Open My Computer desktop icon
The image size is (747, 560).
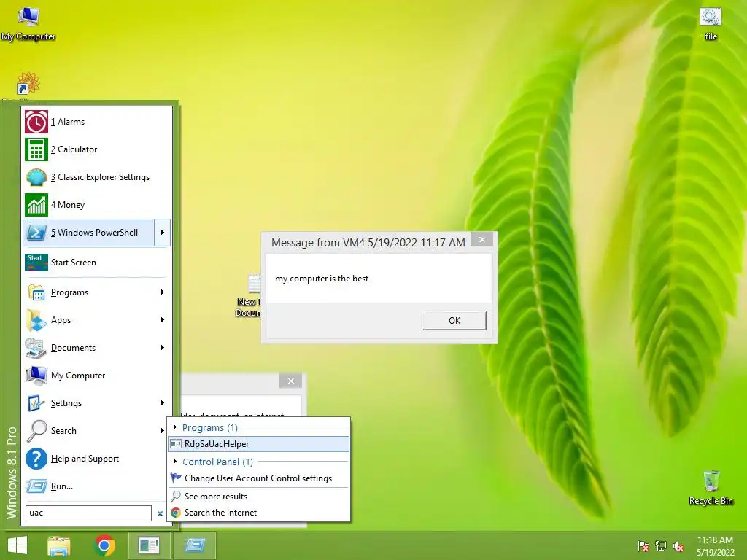coord(28,24)
